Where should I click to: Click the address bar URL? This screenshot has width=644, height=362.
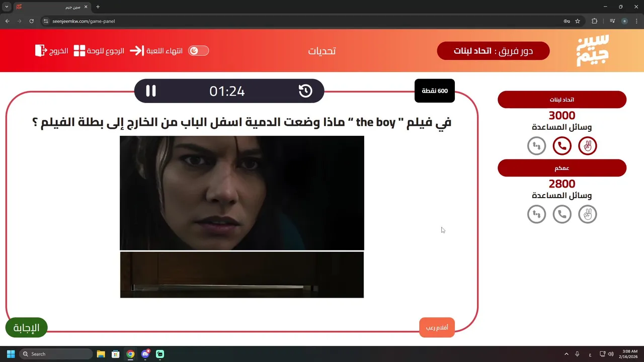(x=84, y=21)
